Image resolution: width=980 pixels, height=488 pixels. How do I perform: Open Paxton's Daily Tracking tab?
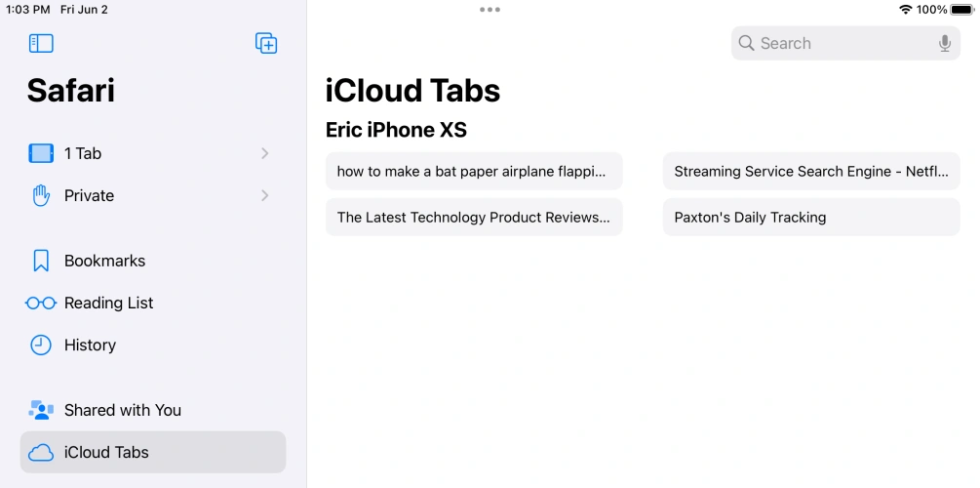pyautogui.click(x=811, y=217)
